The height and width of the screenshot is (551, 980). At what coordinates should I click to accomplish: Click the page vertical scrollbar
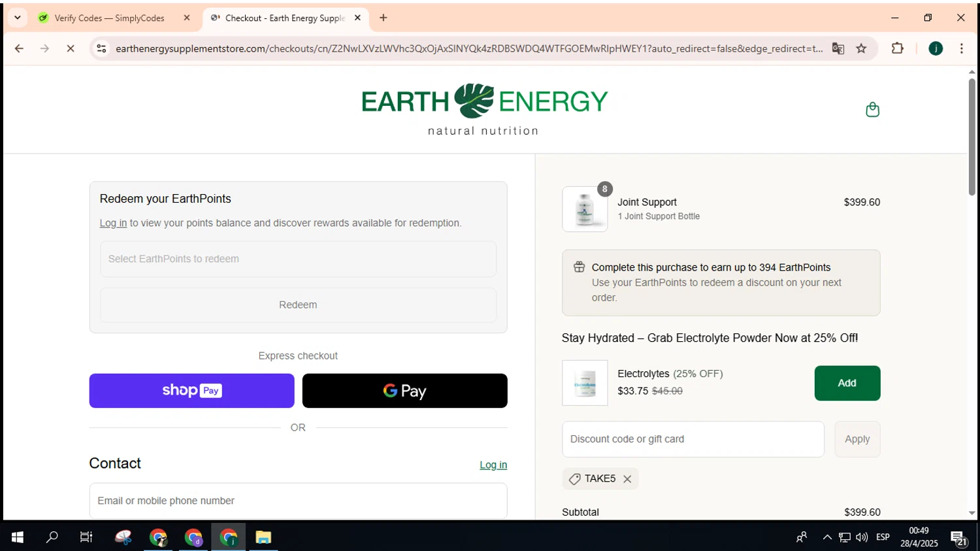click(972, 136)
